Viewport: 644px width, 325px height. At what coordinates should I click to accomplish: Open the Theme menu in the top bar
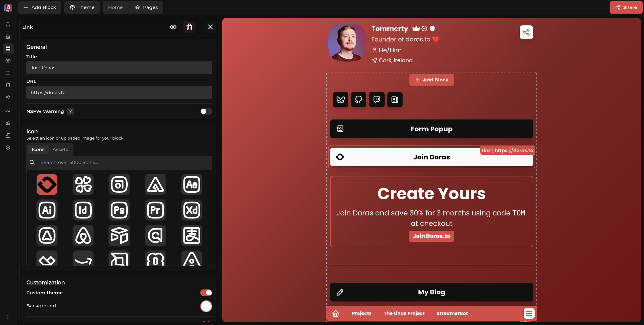click(82, 7)
